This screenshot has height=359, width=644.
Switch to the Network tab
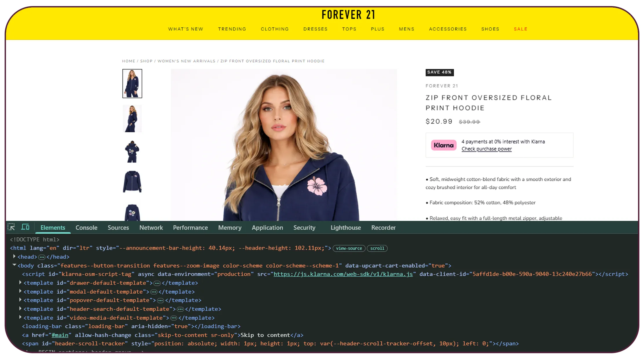[x=151, y=228]
